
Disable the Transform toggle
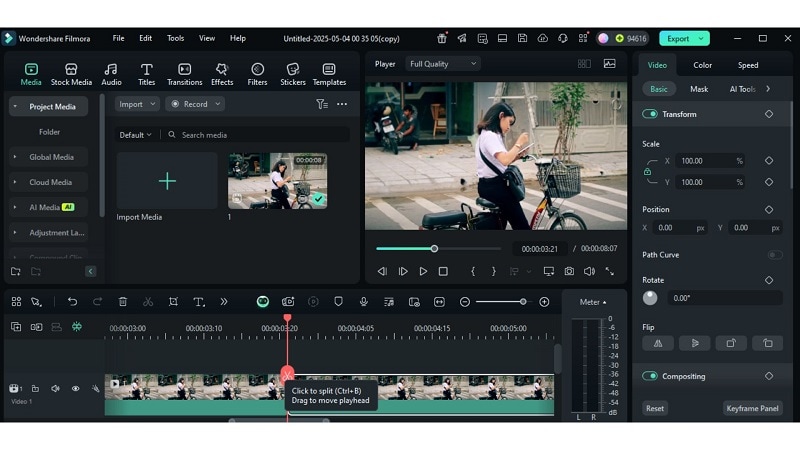tap(650, 114)
